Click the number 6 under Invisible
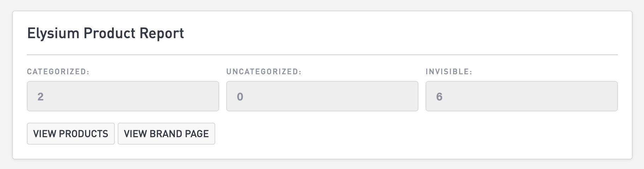The height and width of the screenshot is (169, 644). click(x=439, y=97)
